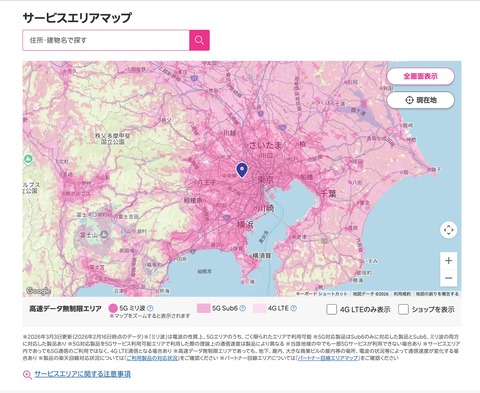This screenshot has width=480, height=393.
Task: Click the 千葉 label on the map
Action: (328, 194)
